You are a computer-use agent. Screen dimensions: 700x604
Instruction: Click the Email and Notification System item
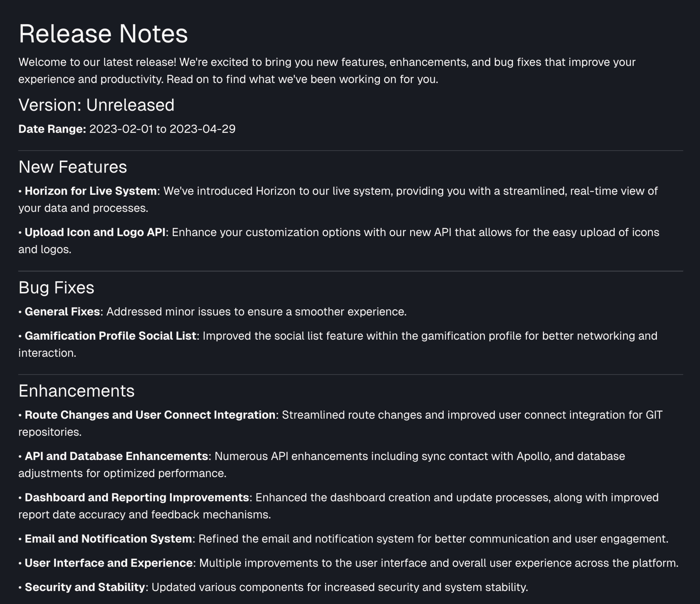pos(108,539)
